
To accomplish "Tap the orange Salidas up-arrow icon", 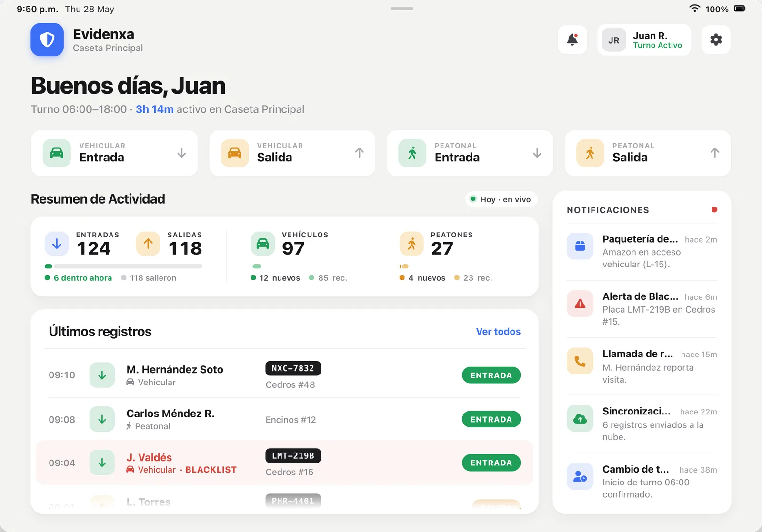I will [148, 244].
